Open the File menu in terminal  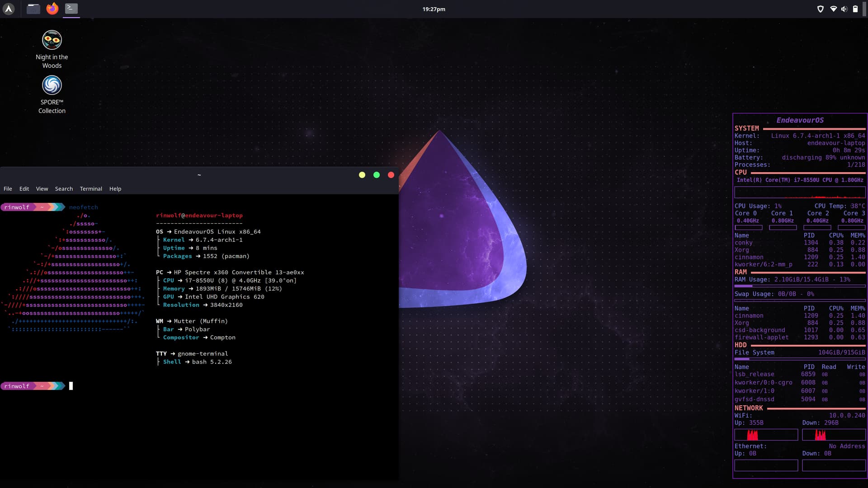click(8, 189)
